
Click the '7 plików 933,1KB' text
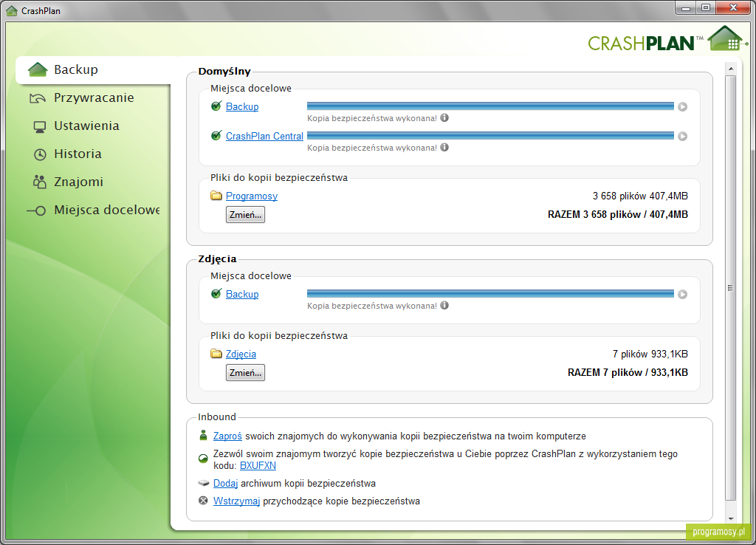650,354
